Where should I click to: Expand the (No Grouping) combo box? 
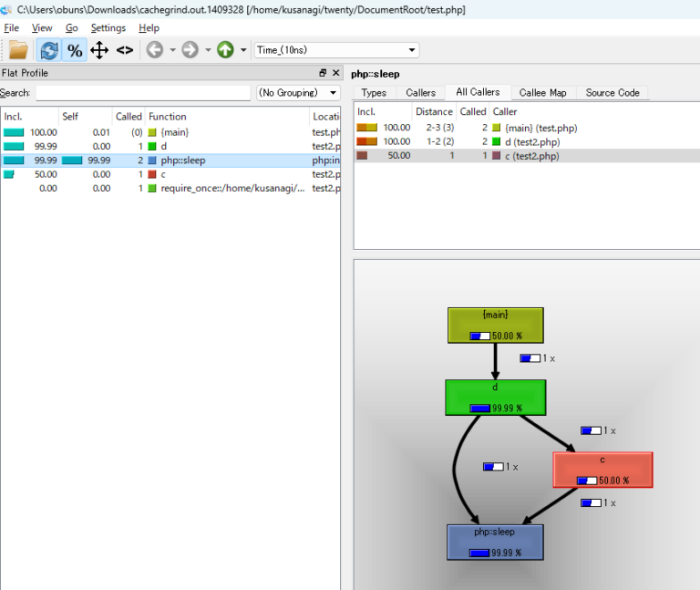point(297,93)
